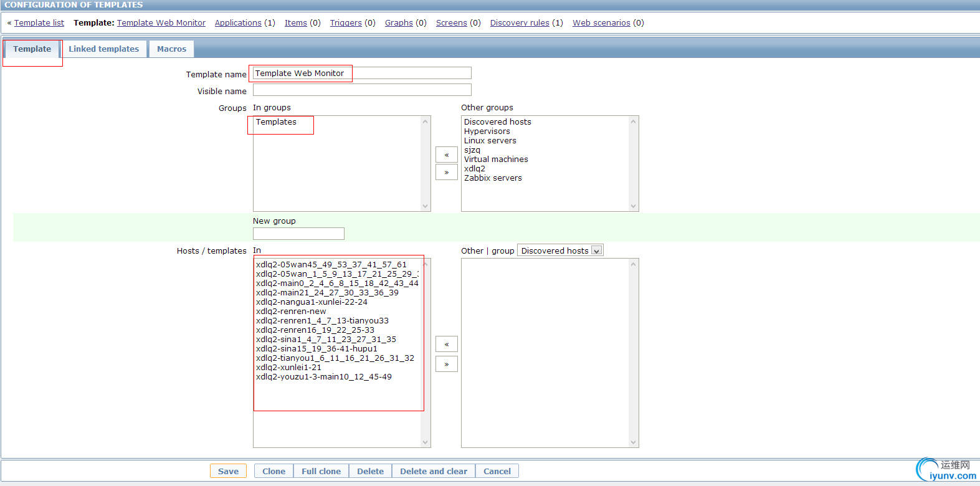Open Applications link in header

click(238, 22)
